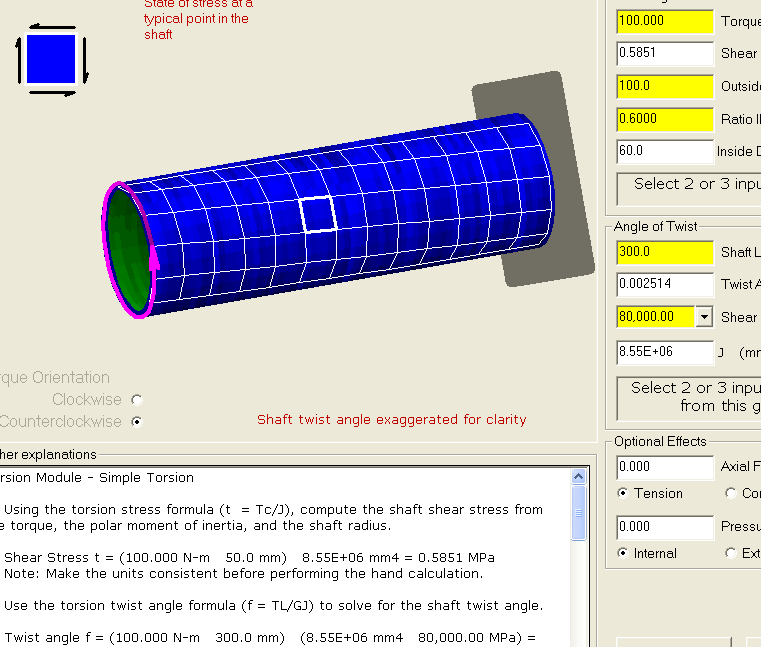
Task: Click the Axial force field showing 0.000
Action: click(x=665, y=467)
